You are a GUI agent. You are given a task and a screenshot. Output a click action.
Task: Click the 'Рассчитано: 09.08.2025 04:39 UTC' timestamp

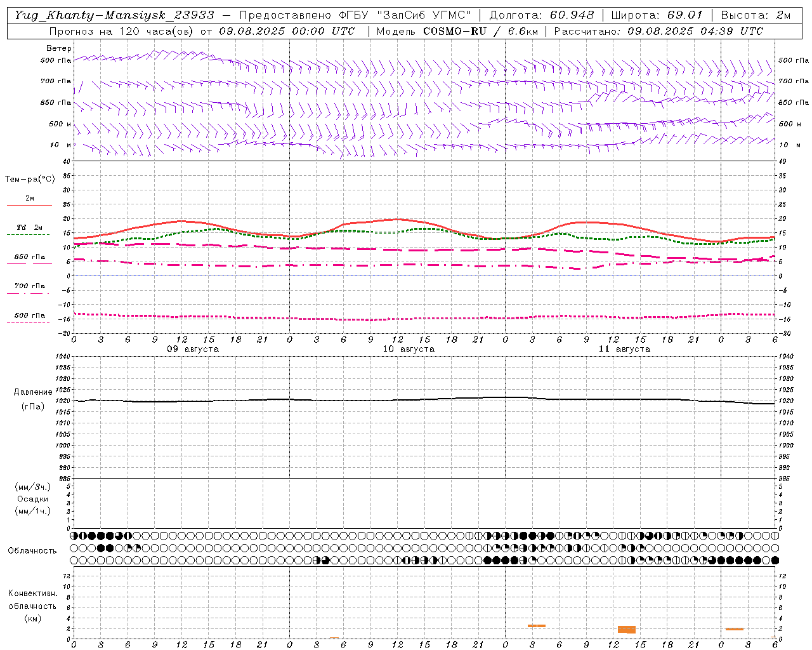point(658,31)
